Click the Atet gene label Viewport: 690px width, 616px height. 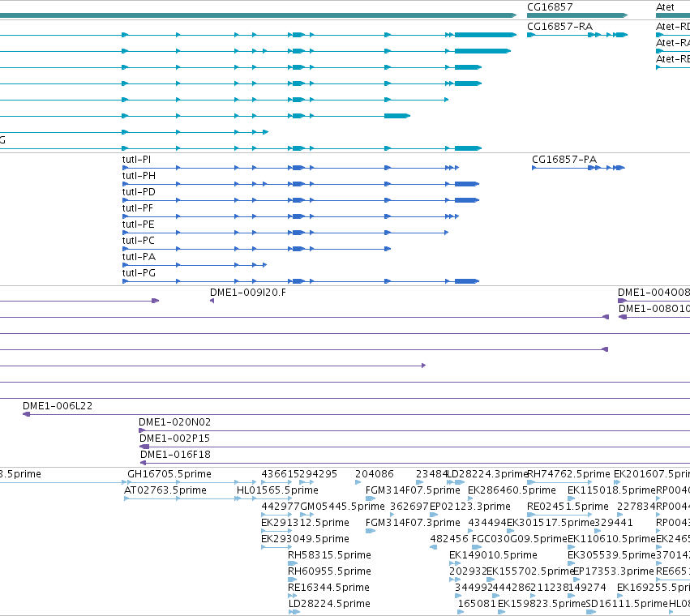click(665, 7)
